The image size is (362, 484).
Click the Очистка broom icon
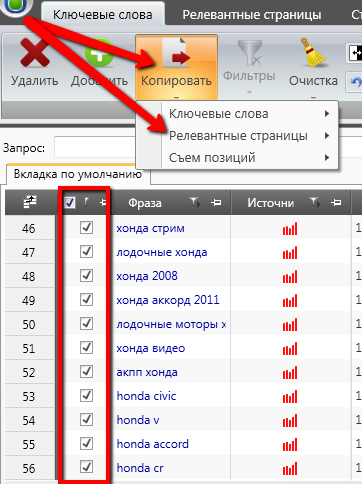(x=313, y=53)
